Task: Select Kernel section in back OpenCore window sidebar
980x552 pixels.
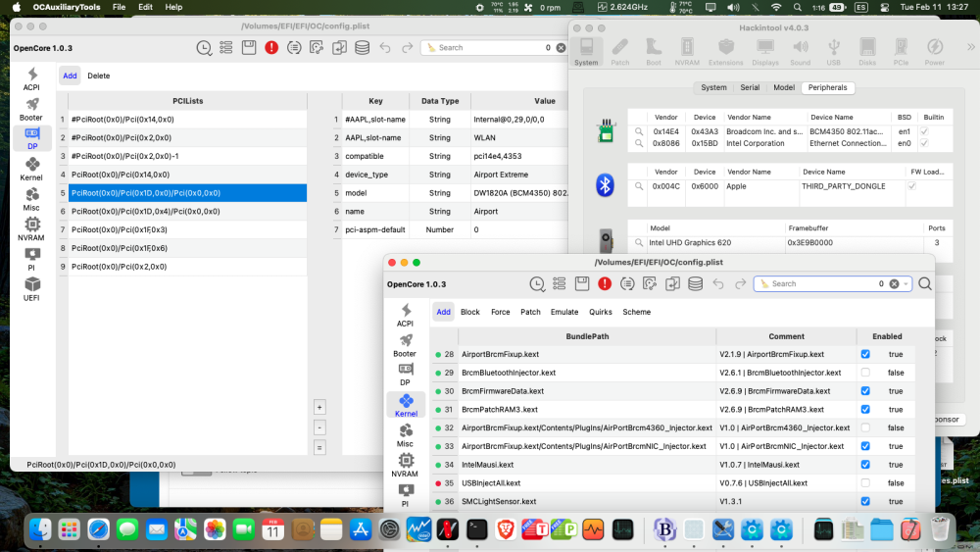Action: tap(31, 169)
